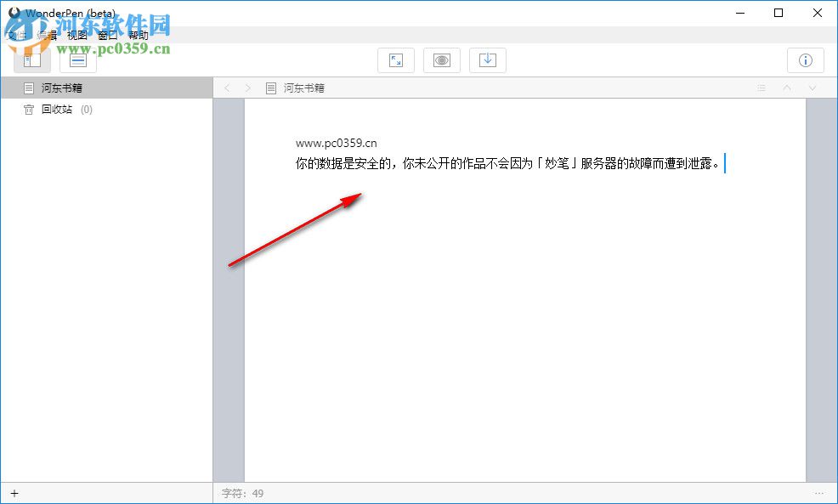
Task: Open the 回收站 trash bin icon
Action: [x=28, y=110]
